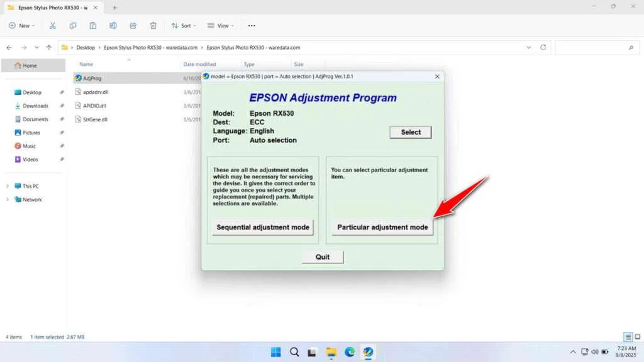Screen dimensions: 644x362
Task: Open the See more ellipsis menu
Action: point(251,25)
